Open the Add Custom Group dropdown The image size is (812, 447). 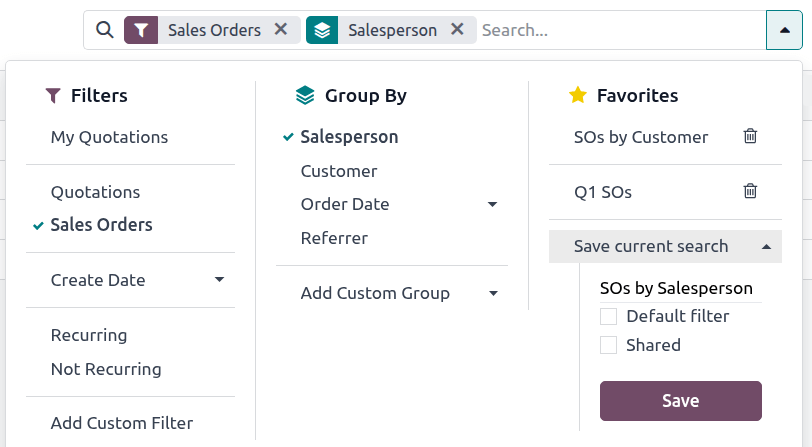(x=492, y=294)
